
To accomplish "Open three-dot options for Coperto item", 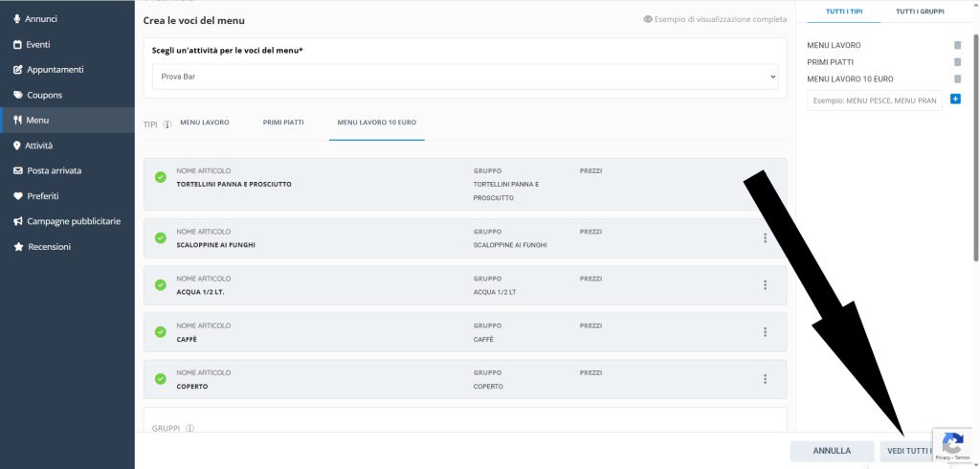I will pyautogui.click(x=765, y=379).
